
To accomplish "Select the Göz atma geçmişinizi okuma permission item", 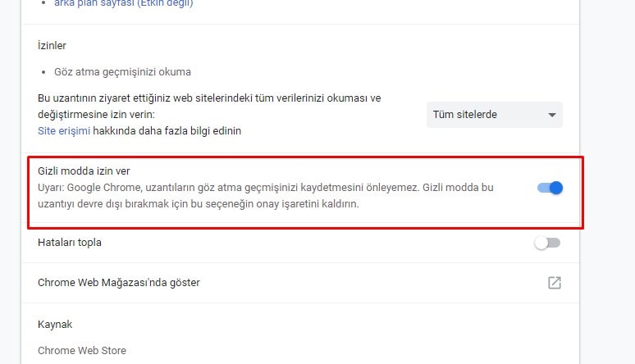I will tap(122, 72).
